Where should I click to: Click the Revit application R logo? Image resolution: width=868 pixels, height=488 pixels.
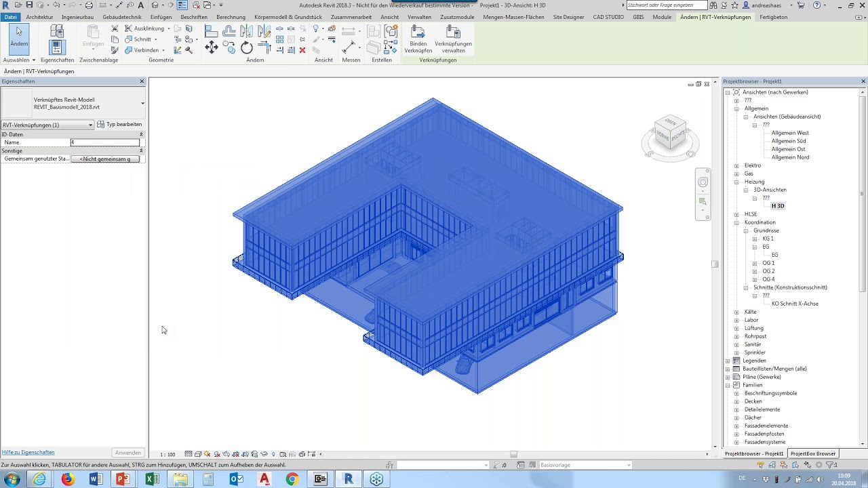(5, 5)
